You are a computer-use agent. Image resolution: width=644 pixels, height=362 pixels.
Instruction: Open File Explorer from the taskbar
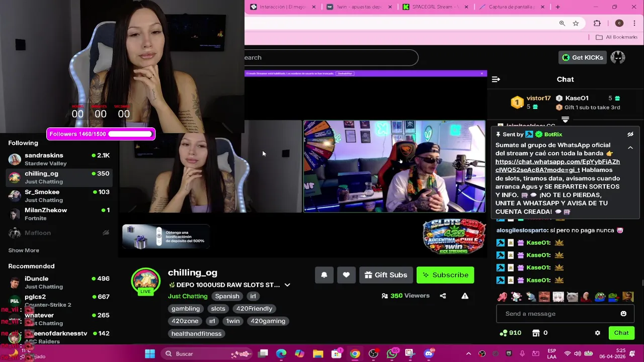pos(318,354)
